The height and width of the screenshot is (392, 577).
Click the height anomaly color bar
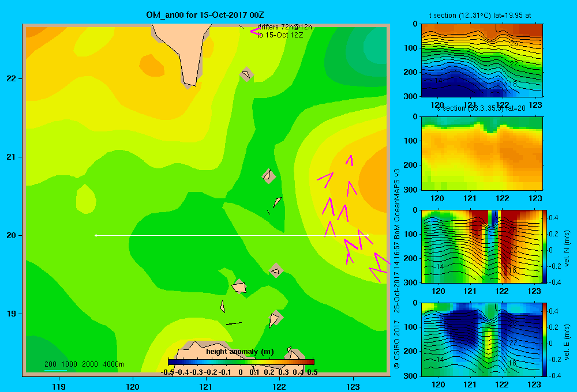tap(241, 362)
